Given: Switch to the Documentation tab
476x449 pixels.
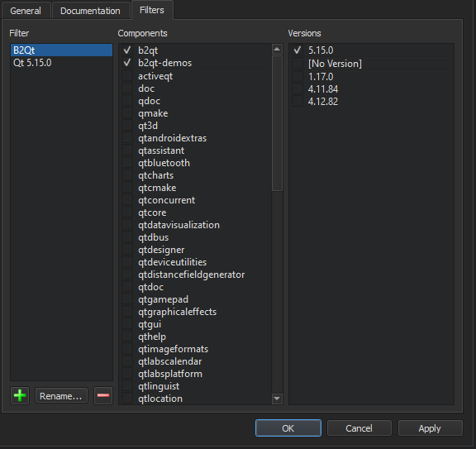Looking at the screenshot, I should click(x=90, y=11).
